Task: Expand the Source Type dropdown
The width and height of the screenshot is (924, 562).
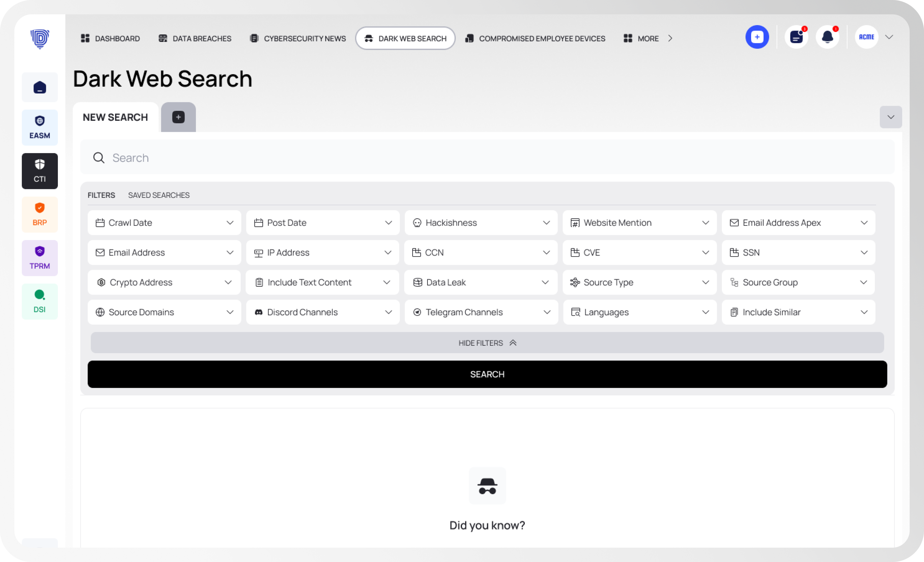Action: coord(639,282)
